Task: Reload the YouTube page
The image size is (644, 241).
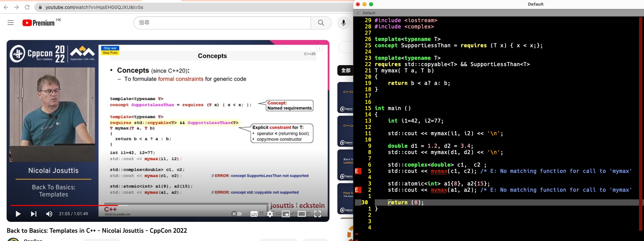Action: pos(27,7)
